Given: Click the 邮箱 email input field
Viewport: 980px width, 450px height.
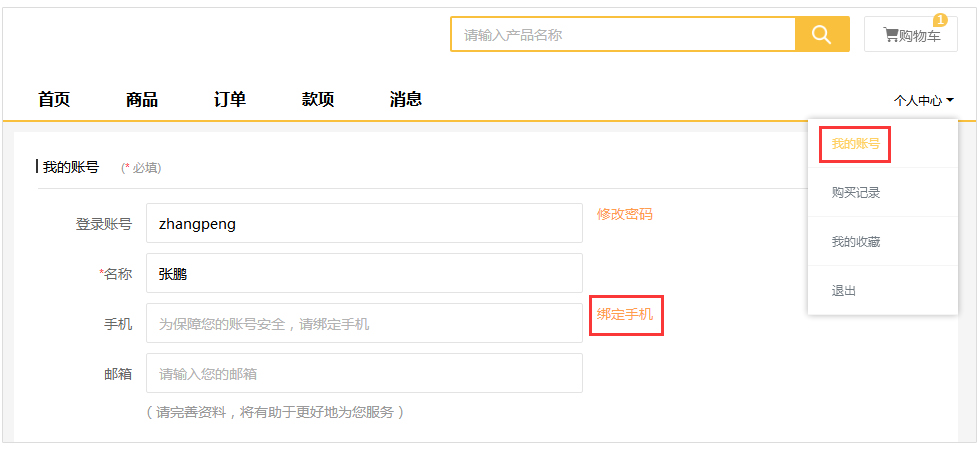Looking at the screenshot, I should (364, 373).
